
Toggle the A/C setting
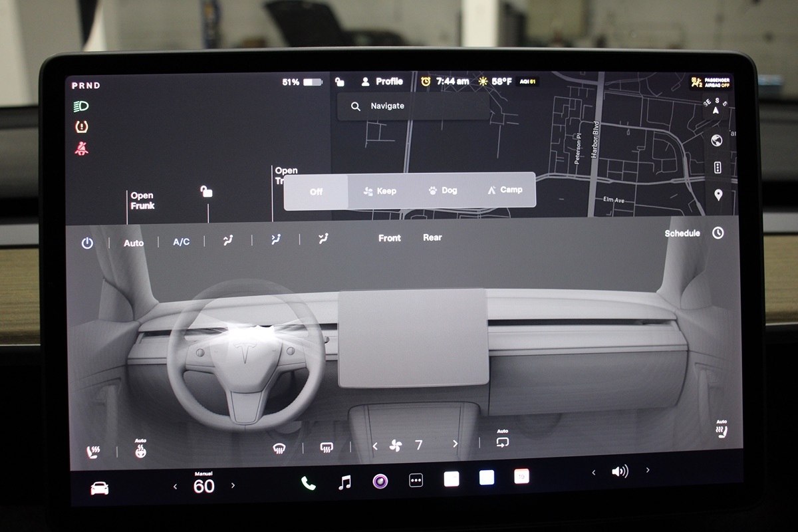click(182, 242)
